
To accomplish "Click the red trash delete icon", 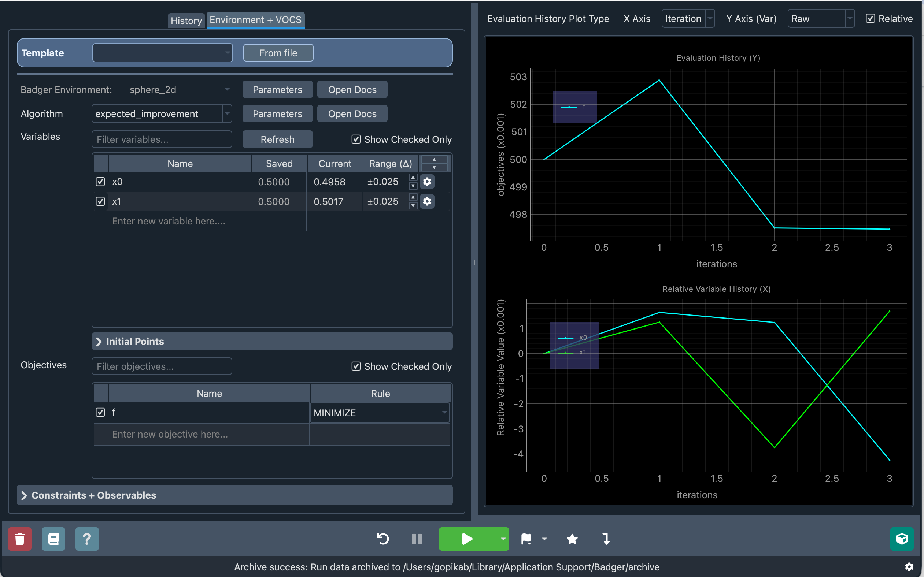I will coord(20,539).
